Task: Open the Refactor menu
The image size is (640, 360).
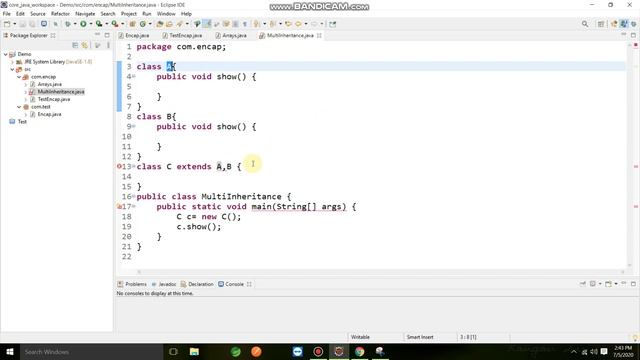Action: tap(60, 14)
